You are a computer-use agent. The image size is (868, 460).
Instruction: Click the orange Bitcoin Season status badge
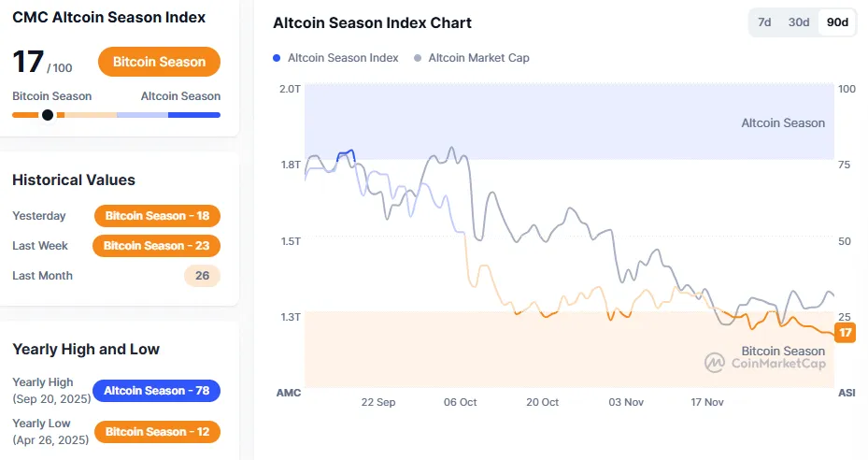click(x=159, y=62)
